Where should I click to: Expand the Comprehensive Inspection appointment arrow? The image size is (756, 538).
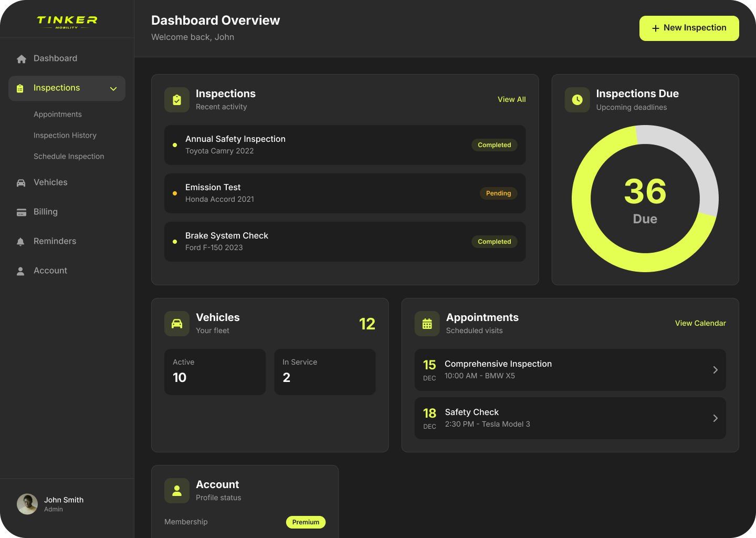click(715, 370)
